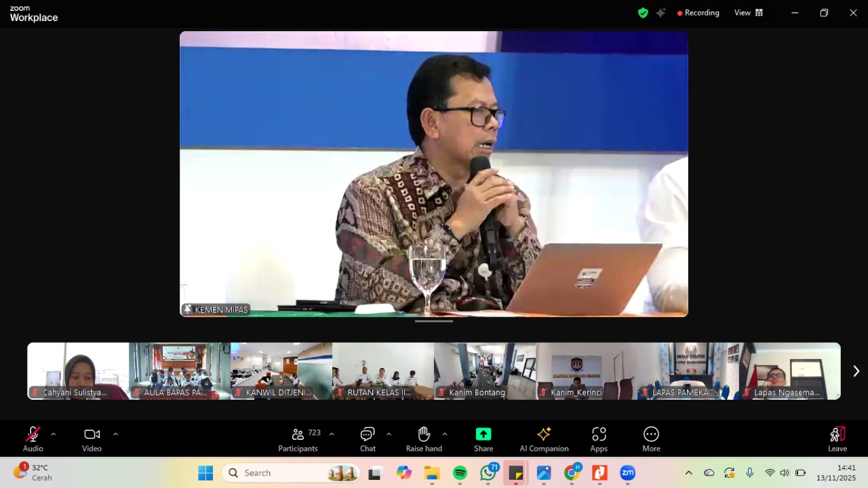Toggle the camera with Video button
Screen dimensions: 868x488
(x=92, y=438)
